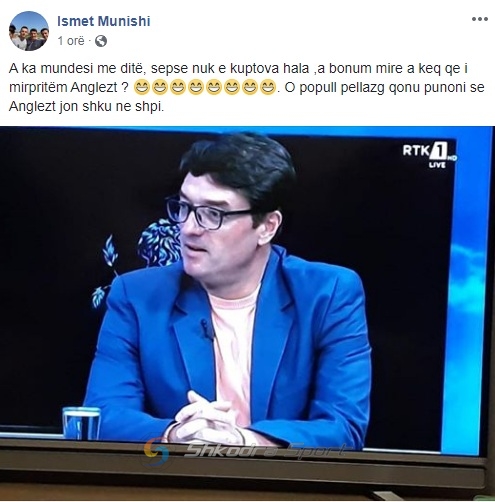Click the first laughing emoji in the post
The height and width of the screenshot is (502, 495).
pos(142,88)
